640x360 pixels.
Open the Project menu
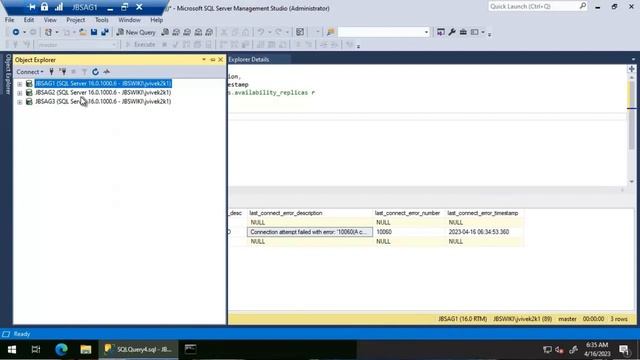76,20
